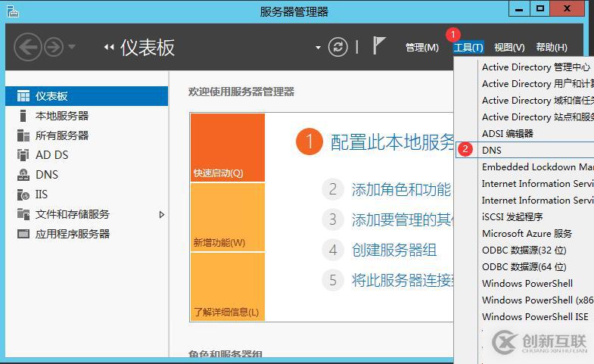The width and height of the screenshot is (594, 364).
Task: Minimize the 服务器管理器 window
Action: [x=519, y=9]
